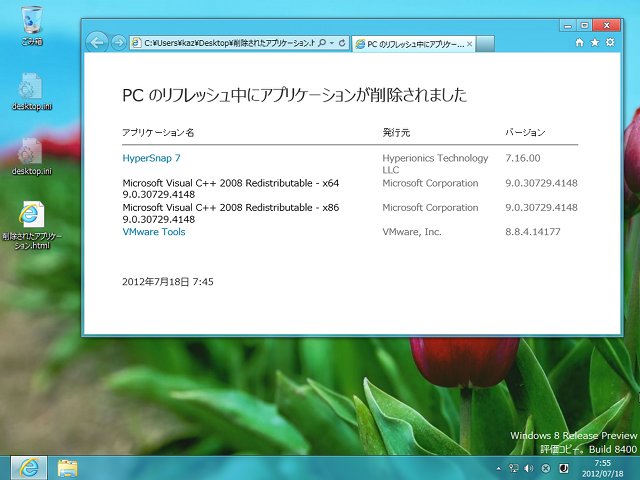Click VMware, Inc. publisher text

tap(412, 232)
